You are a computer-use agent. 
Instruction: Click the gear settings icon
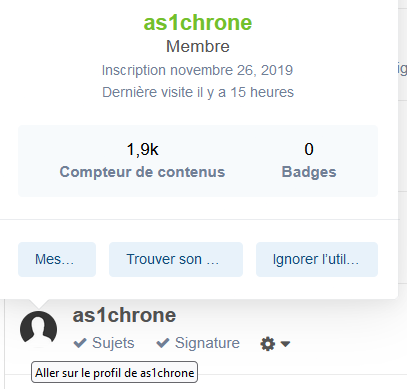267,344
